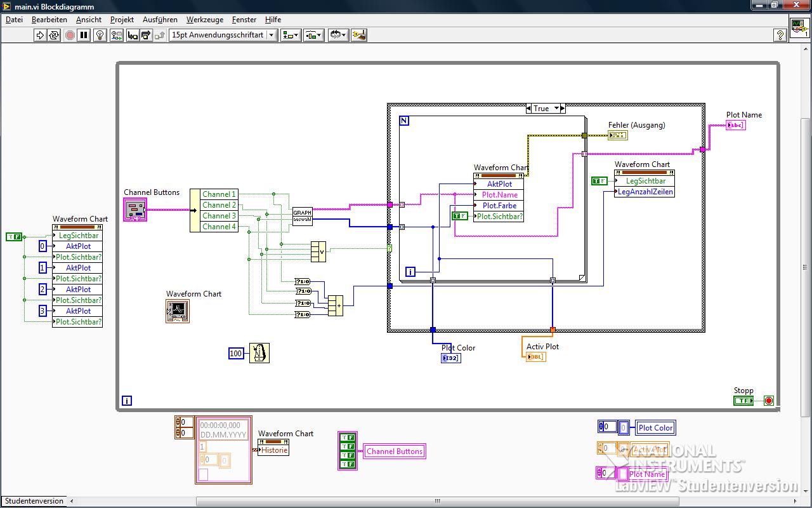Open the Werkzeuge menu
The width and height of the screenshot is (812, 508).
pos(205,20)
